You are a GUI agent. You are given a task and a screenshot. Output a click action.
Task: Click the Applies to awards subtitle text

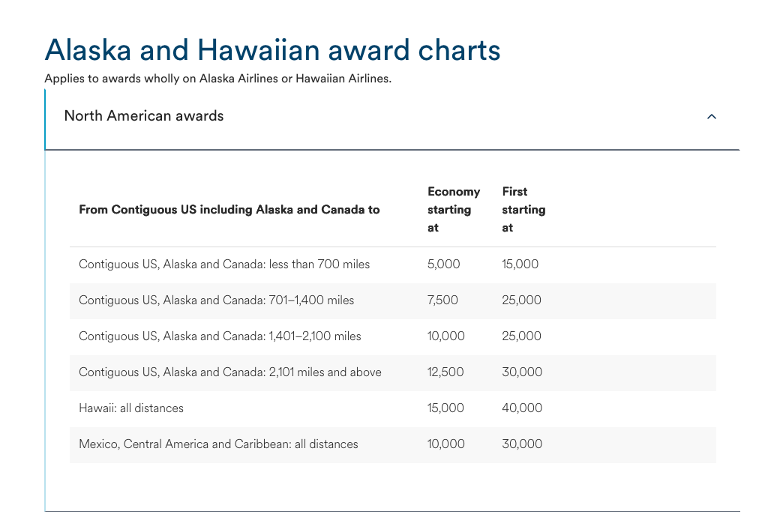click(x=217, y=79)
